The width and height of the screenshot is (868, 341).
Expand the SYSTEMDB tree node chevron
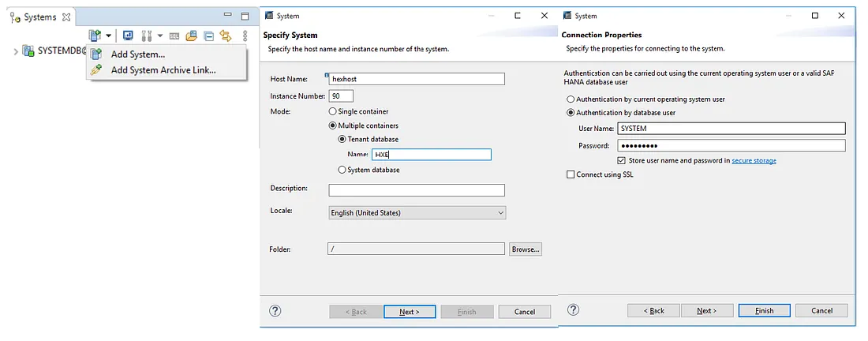tap(16, 51)
